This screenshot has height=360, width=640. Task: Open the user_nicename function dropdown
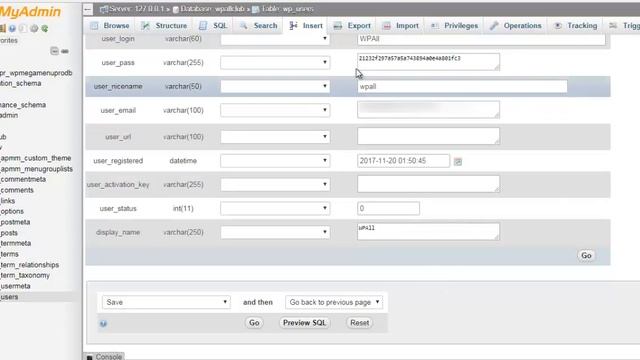pos(275,86)
